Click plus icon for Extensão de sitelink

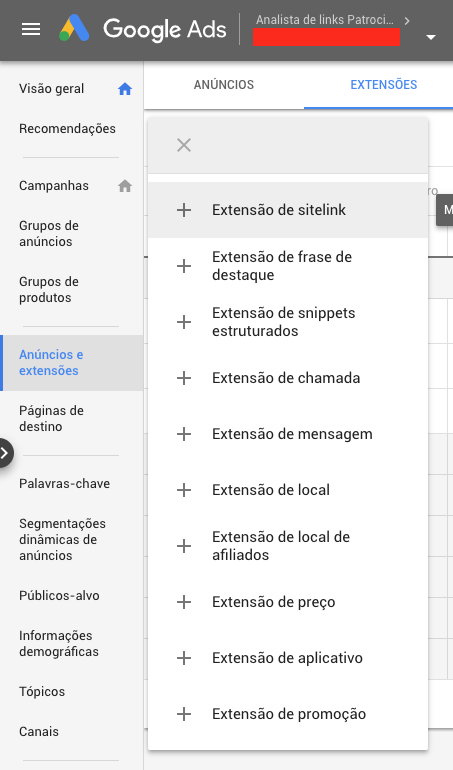coord(184,210)
